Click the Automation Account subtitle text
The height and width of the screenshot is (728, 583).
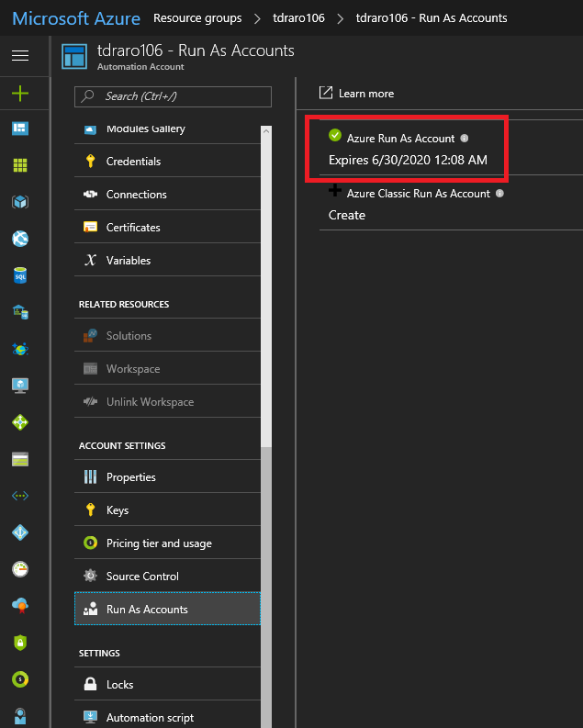140,66
